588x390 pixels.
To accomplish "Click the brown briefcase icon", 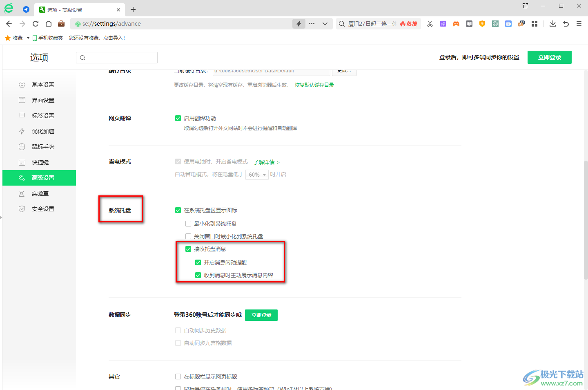I will point(61,23).
